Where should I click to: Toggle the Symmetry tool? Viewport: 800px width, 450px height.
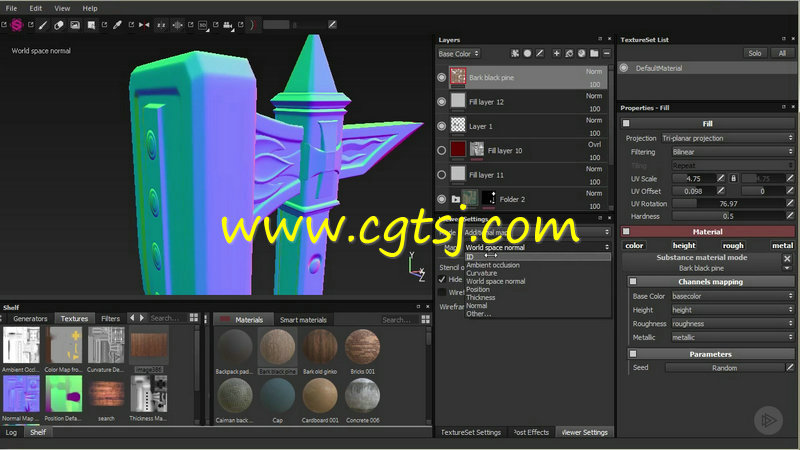tap(144, 25)
